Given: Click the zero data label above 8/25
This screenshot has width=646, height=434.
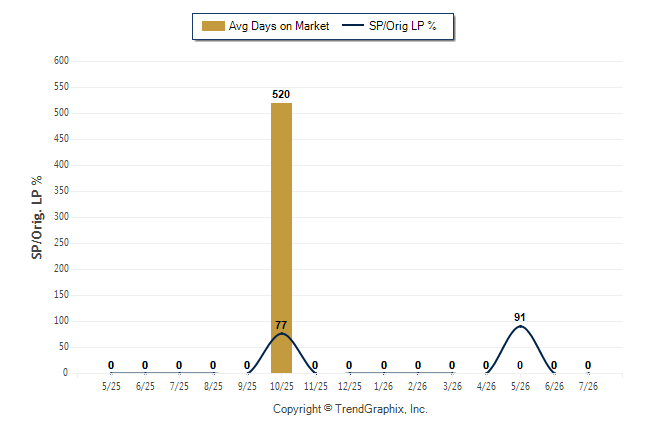Looking at the screenshot, I should 213,365.
